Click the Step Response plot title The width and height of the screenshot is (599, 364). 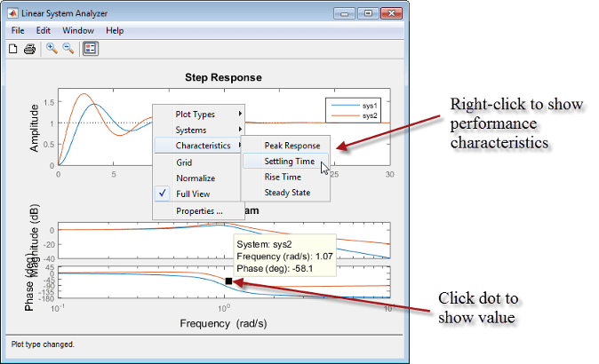tap(223, 77)
